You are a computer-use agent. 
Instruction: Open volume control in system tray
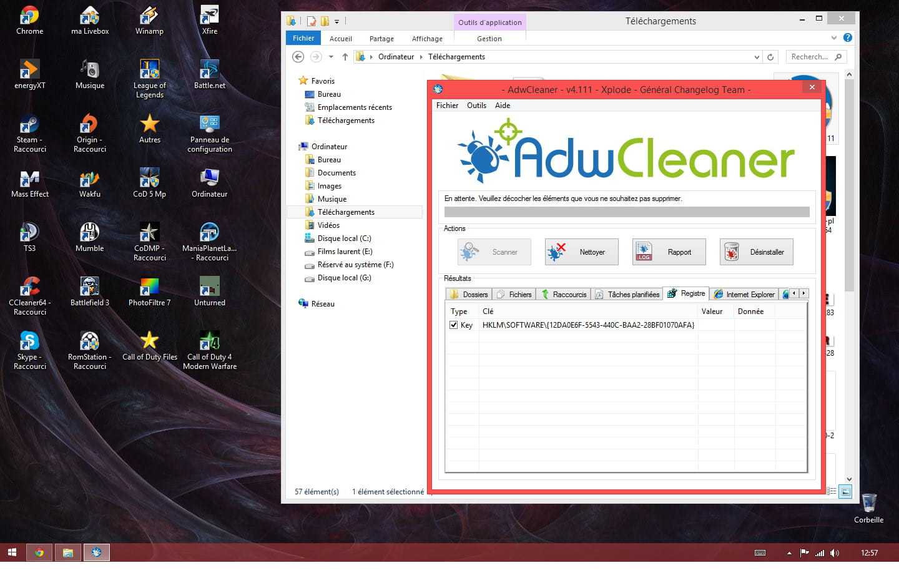coord(835,553)
